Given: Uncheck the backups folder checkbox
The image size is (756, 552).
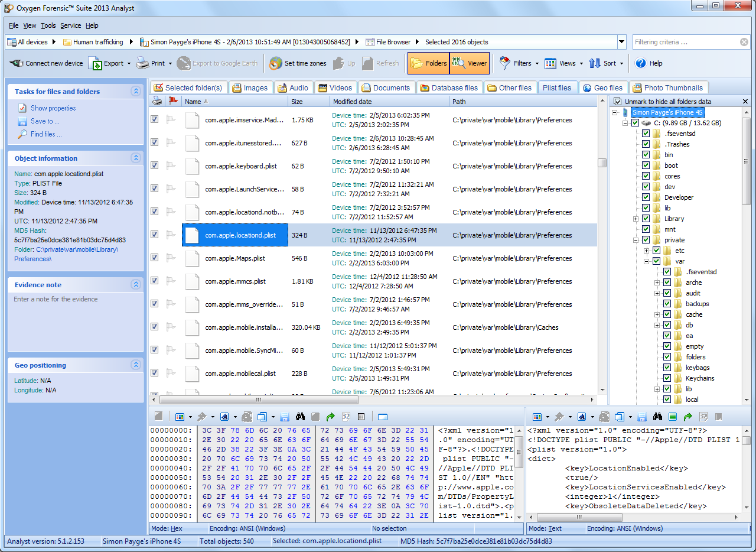Looking at the screenshot, I should tap(667, 304).
